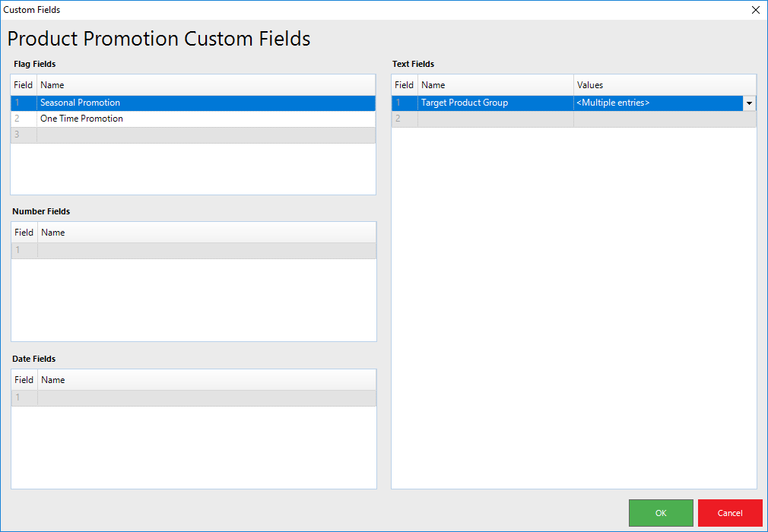Click the Multiple entries value cell
Screen dimensions: 768x532
[658, 103]
